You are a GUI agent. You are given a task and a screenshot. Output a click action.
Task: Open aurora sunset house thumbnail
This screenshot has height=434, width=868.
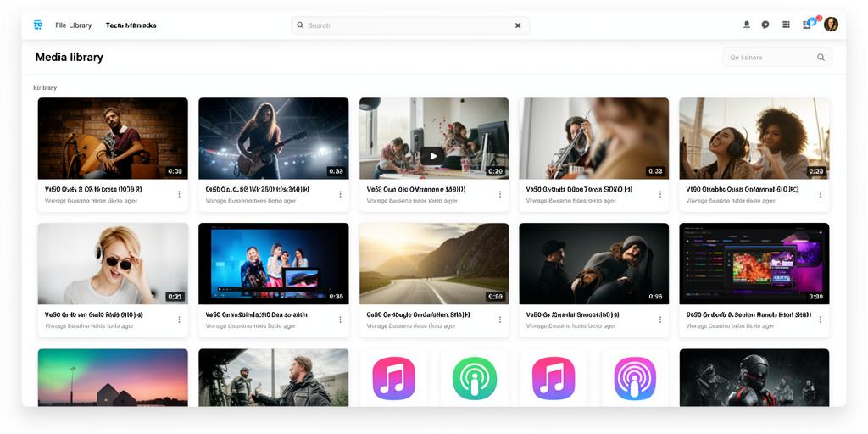pyautogui.click(x=113, y=377)
